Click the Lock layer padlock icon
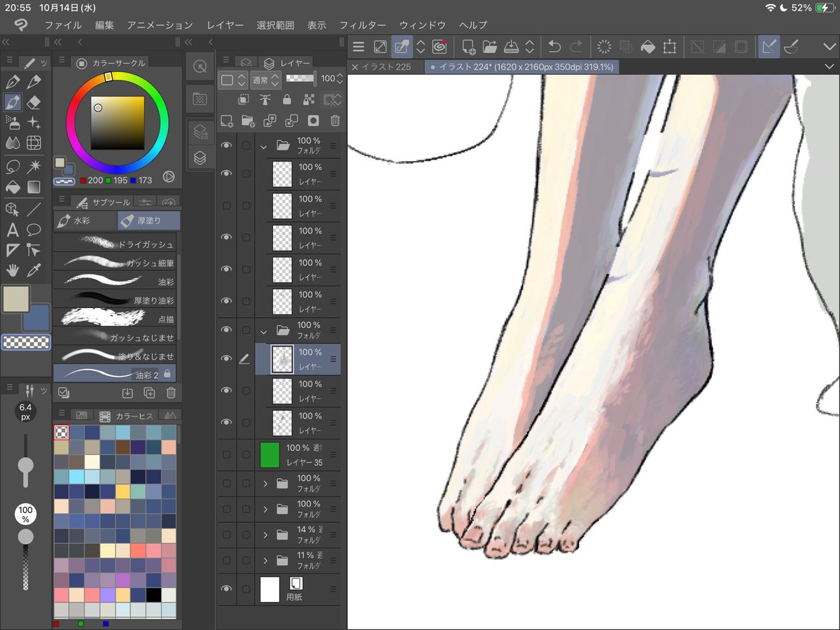Viewport: 840px width, 630px height. click(x=287, y=99)
